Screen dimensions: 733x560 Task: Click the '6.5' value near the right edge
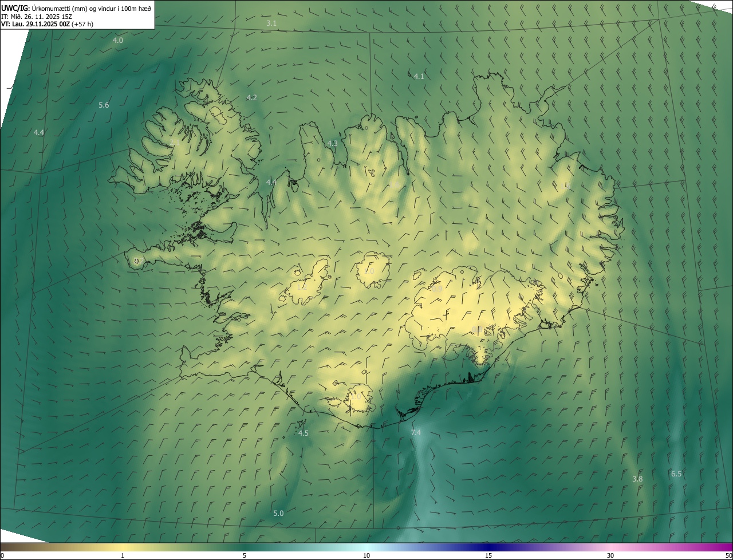676,474
